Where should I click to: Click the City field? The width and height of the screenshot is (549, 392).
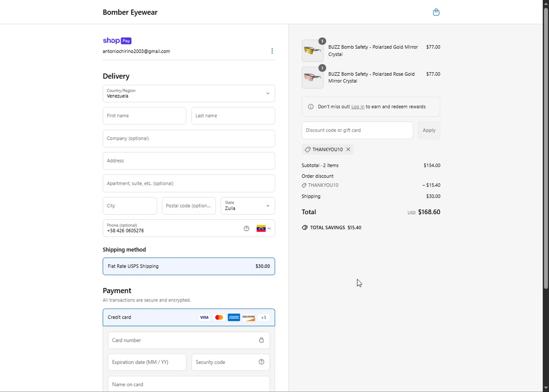pos(130,206)
